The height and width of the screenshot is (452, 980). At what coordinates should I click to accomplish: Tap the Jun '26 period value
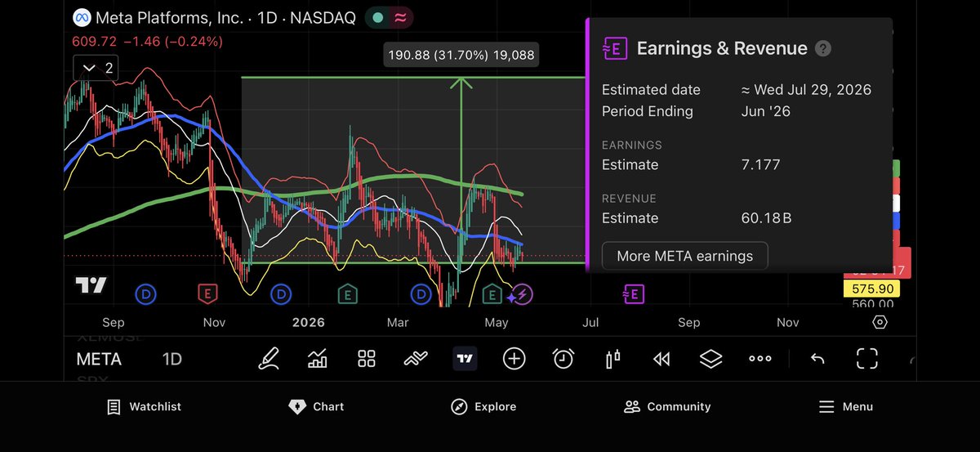[x=768, y=111]
